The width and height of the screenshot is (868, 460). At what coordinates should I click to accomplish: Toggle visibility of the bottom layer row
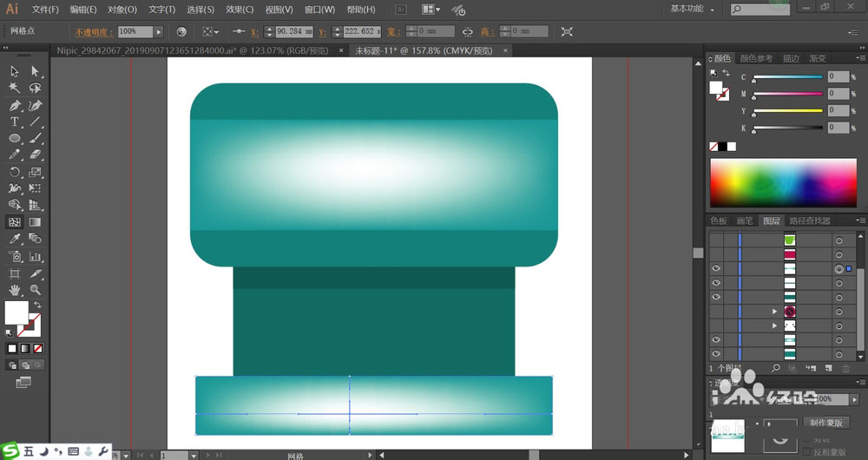coord(716,354)
